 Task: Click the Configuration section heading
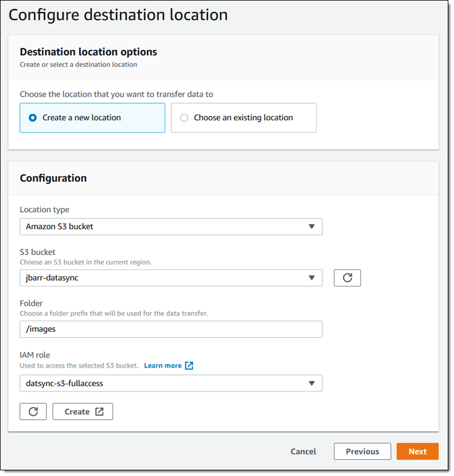pos(53,178)
